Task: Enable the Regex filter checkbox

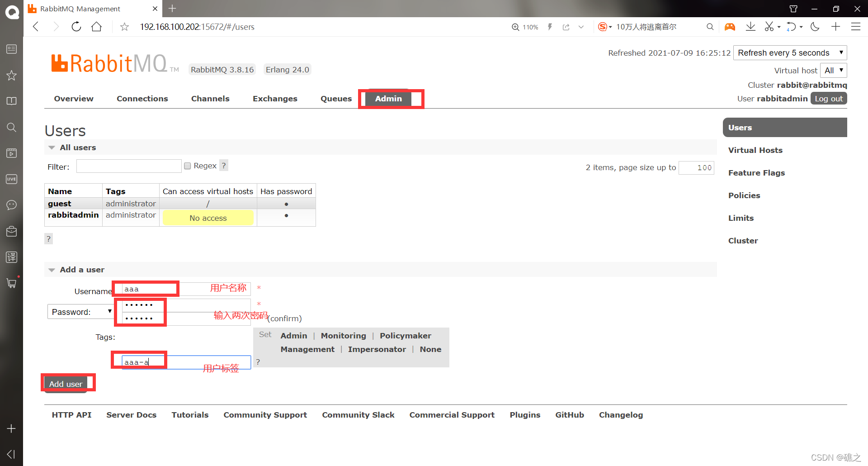Action: (187, 166)
